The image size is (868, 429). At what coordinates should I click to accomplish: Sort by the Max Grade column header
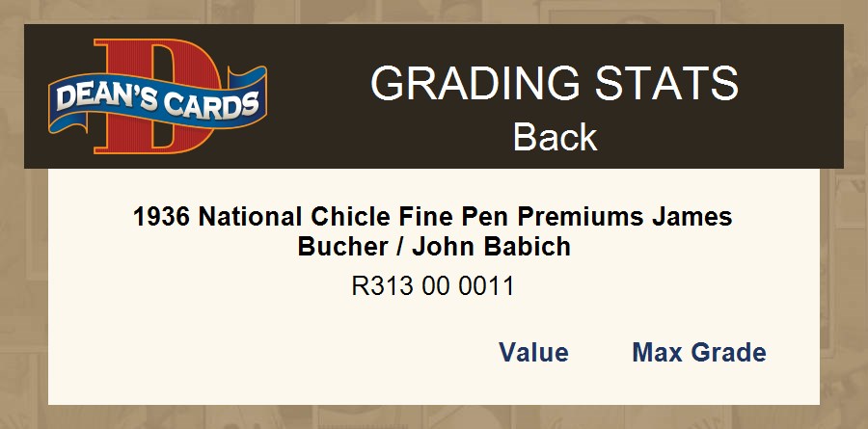coord(698,353)
